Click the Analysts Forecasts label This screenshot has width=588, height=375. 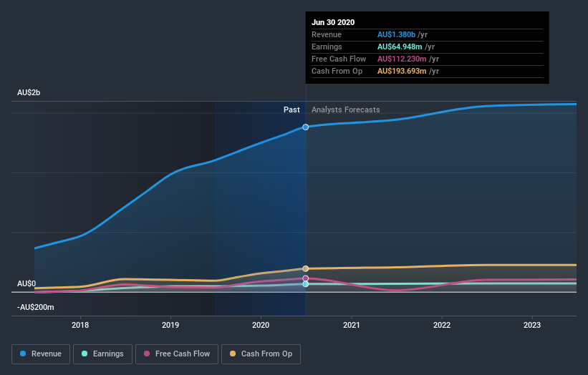tap(346, 109)
